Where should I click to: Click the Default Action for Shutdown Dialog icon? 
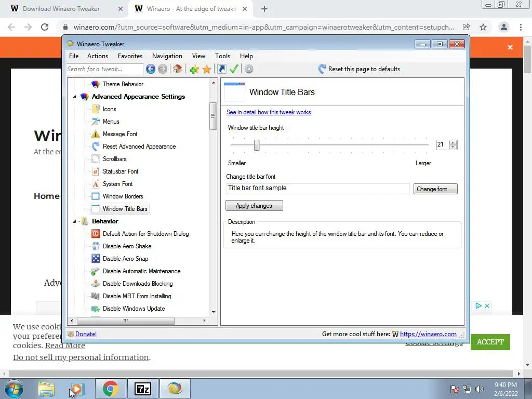click(96, 234)
